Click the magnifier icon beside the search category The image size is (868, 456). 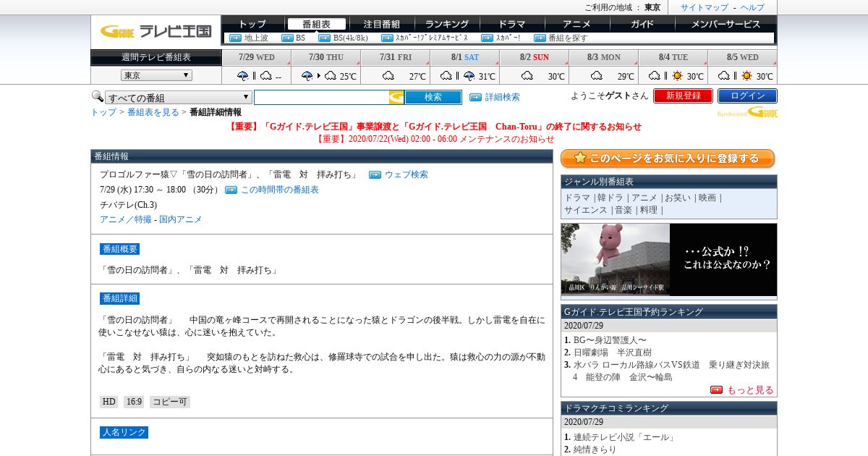(x=97, y=96)
